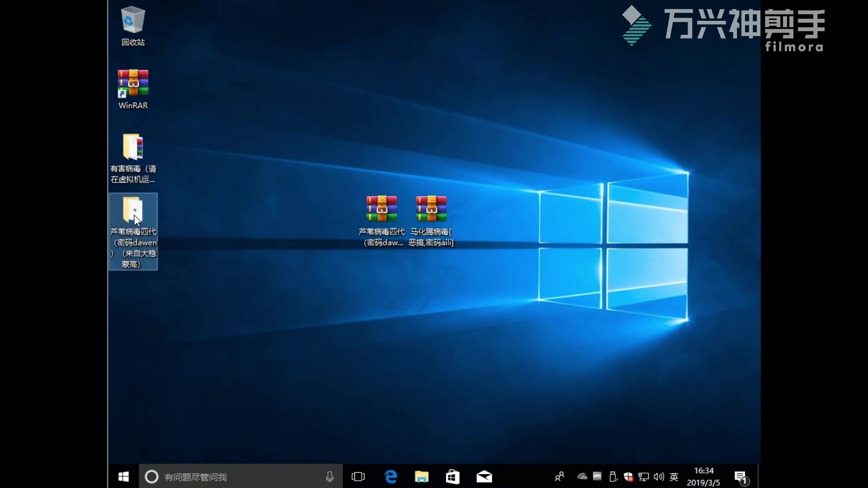Viewport: 868px width, 488px height.
Task: Select the WinRAR shortcut icon
Action: [133, 89]
